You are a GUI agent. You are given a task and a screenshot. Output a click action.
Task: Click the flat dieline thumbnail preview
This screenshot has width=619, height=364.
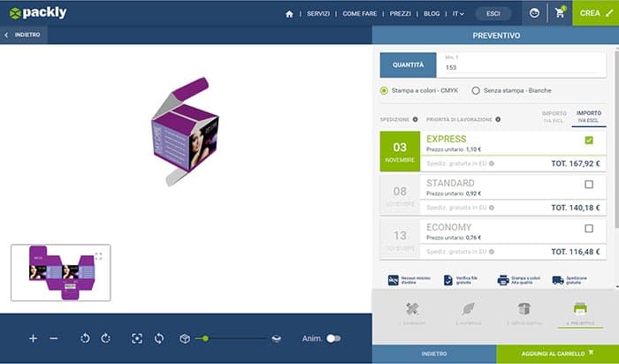(61, 272)
